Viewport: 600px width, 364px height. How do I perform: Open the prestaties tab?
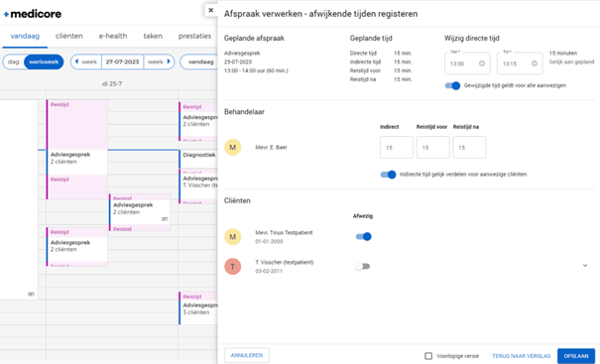(x=194, y=36)
